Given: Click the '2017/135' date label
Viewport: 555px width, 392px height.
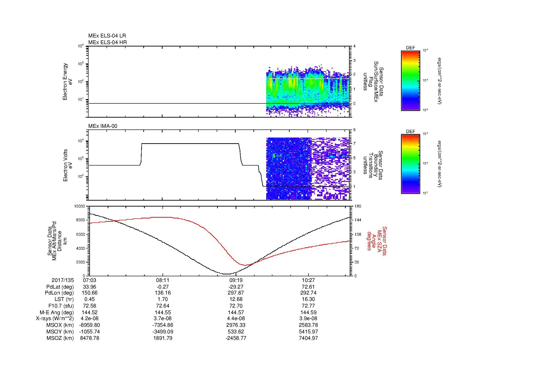Looking at the screenshot, I should 63,280.
